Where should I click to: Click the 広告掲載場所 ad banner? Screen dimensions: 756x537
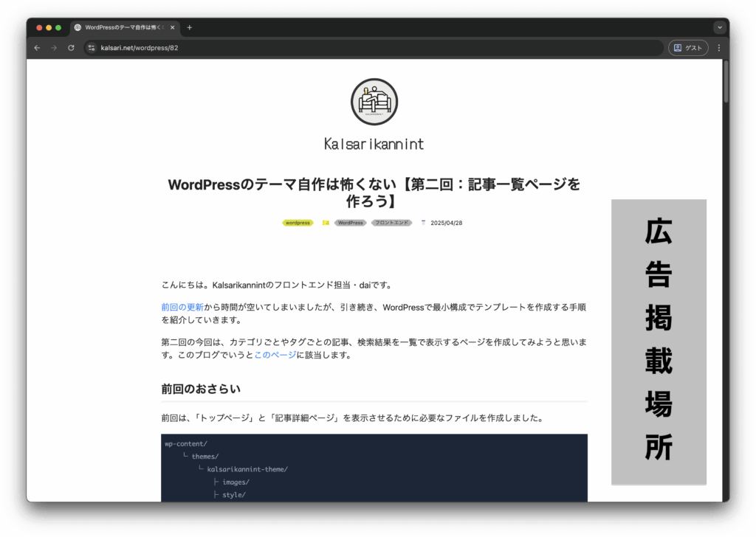pyautogui.click(x=659, y=342)
